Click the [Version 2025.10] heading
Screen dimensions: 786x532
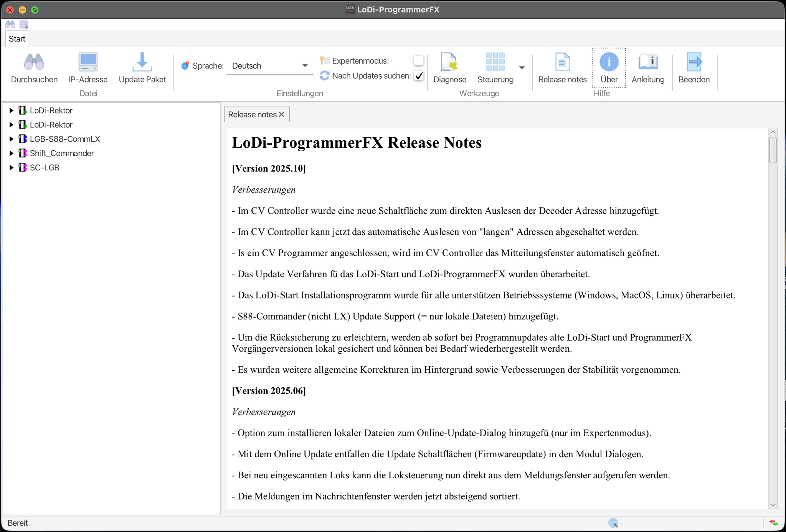pyautogui.click(x=269, y=168)
